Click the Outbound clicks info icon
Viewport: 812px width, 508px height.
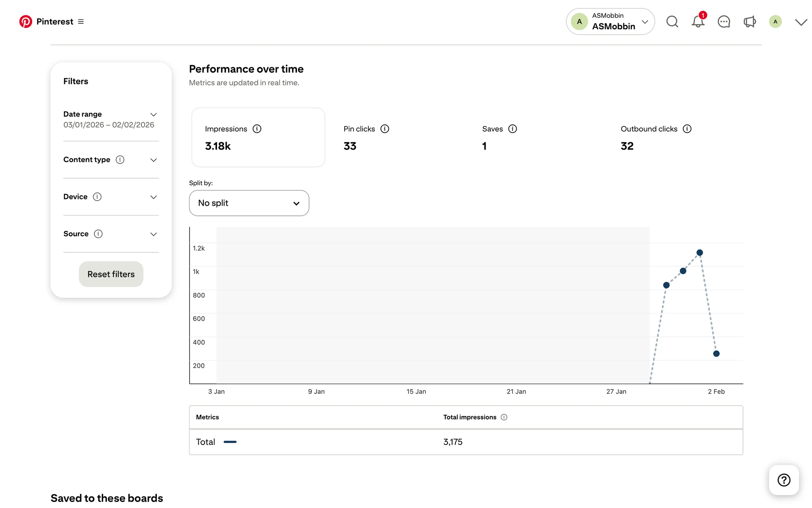[x=687, y=129]
